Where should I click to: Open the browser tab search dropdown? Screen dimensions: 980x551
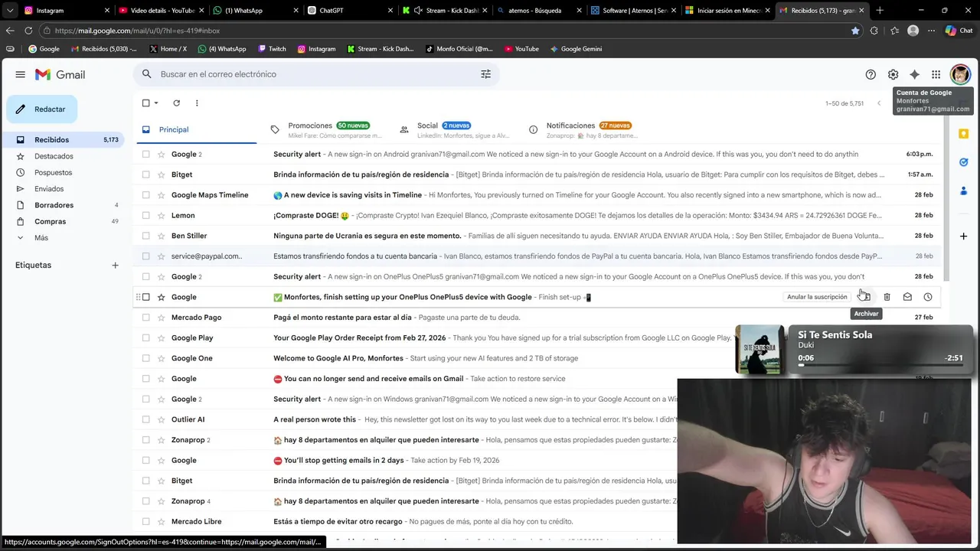click(x=10, y=11)
